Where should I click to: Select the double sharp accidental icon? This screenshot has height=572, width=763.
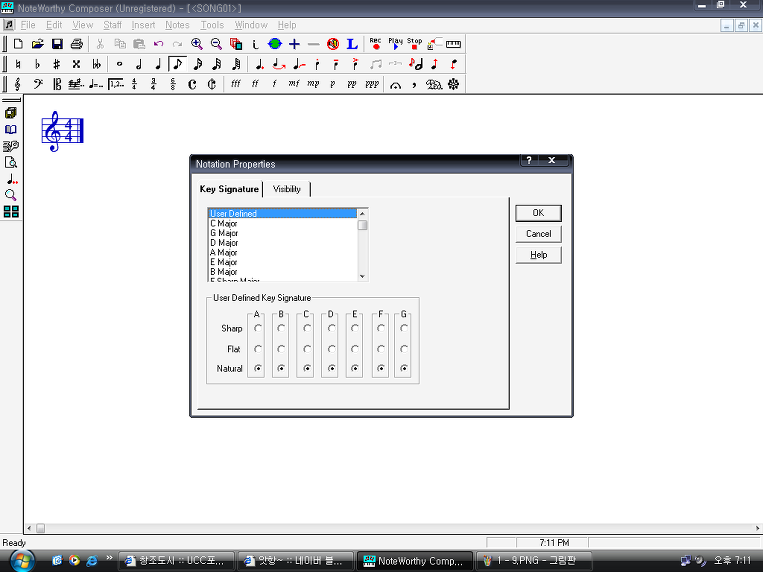click(76, 64)
